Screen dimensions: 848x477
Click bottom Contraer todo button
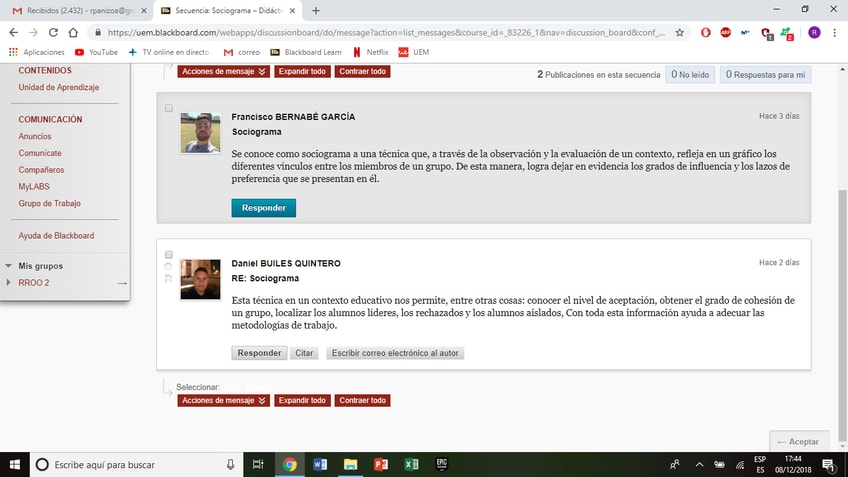pyautogui.click(x=362, y=400)
